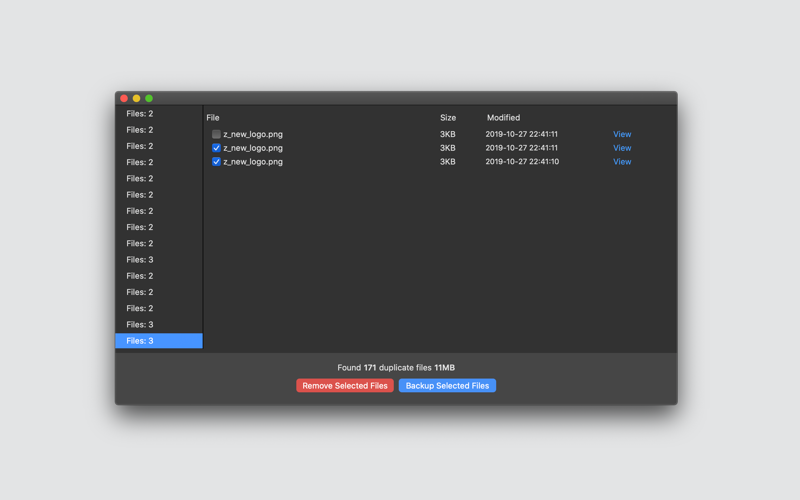800x500 pixels.
Task: Select the highlighted Files: 3 sidebar group
Action: (159, 341)
